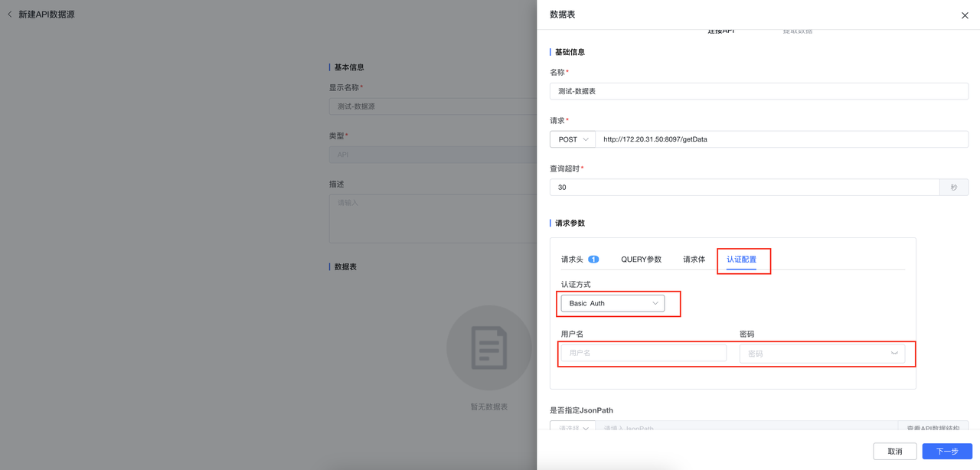Open the JsonPath 请选择 dropdown

click(x=573, y=428)
